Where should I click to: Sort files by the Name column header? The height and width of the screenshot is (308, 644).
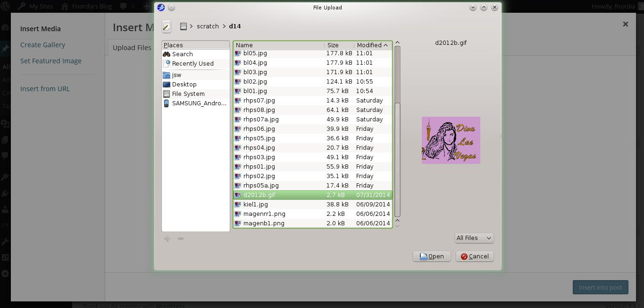(x=278, y=45)
